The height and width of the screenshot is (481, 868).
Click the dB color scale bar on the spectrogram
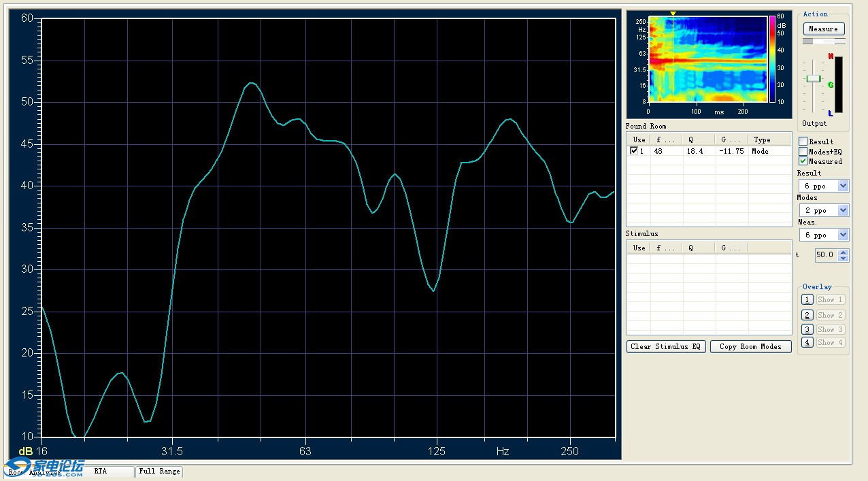click(x=772, y=59)
